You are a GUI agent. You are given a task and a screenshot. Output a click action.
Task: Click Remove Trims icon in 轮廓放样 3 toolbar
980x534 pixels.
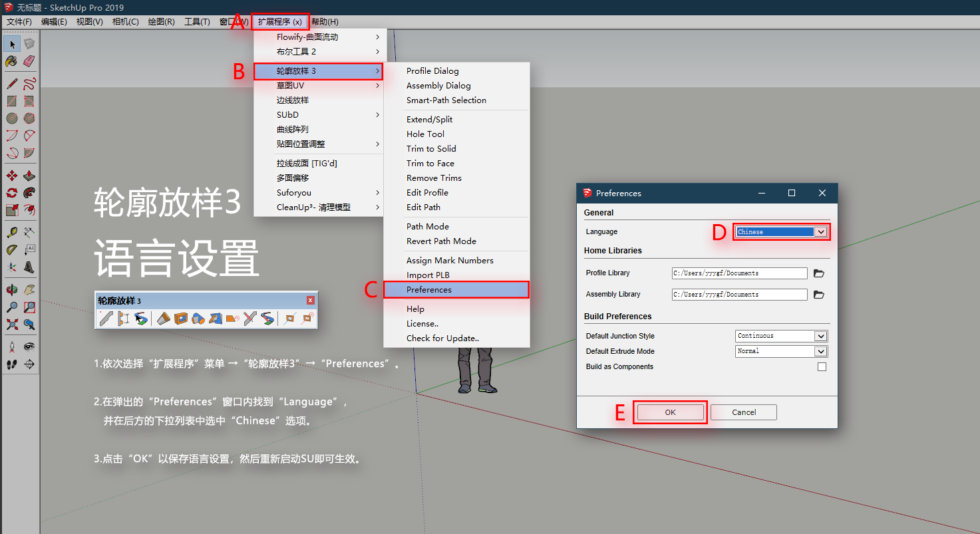coord(233,319)
